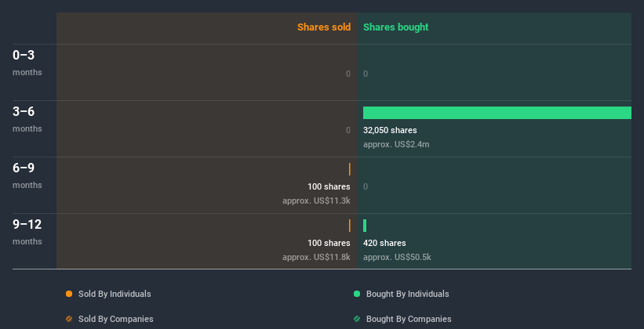
Task: Click the Shares sold column header
Action: coord(324,27)
